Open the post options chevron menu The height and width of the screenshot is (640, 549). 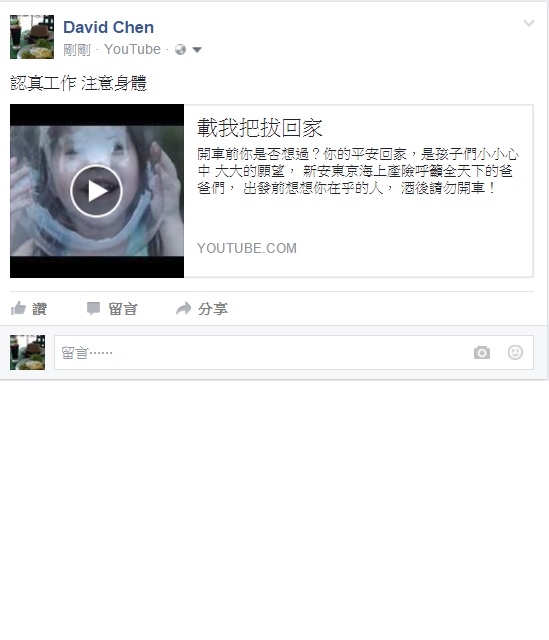(529, 23)
